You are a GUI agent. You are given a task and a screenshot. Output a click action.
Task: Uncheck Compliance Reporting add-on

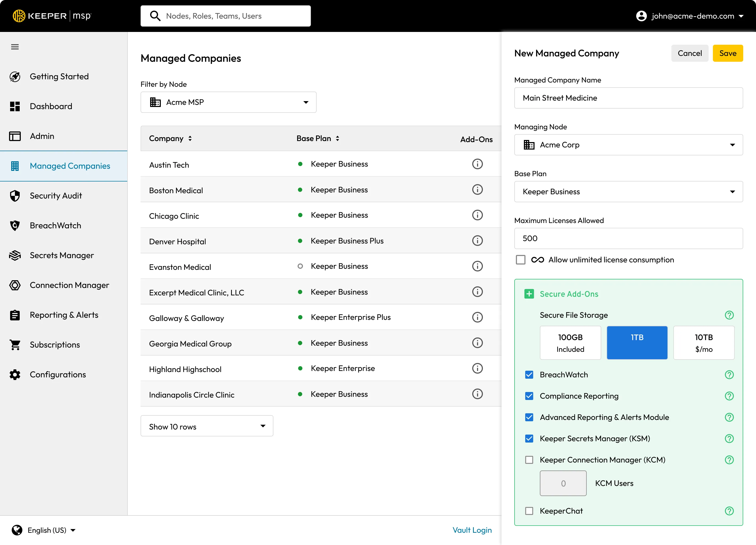(x=529, y=396)
